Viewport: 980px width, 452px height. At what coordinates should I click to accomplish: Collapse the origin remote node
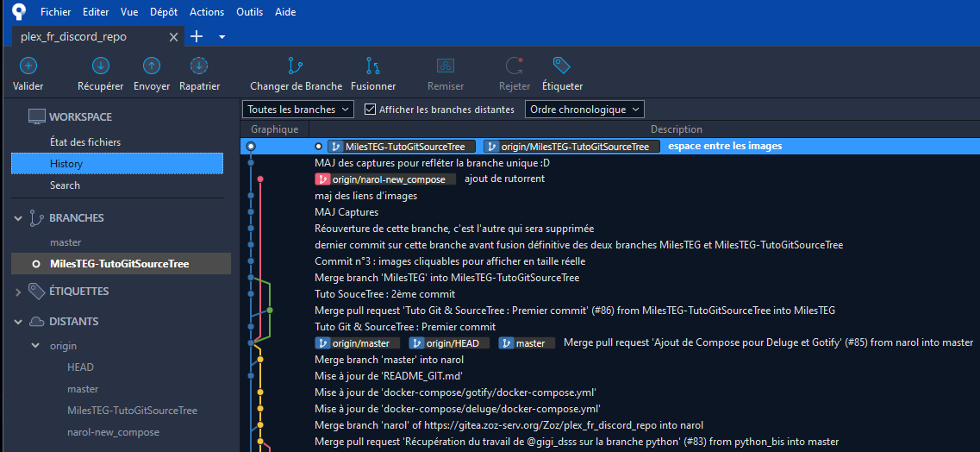pyautogui.click(x=35, y=346)
